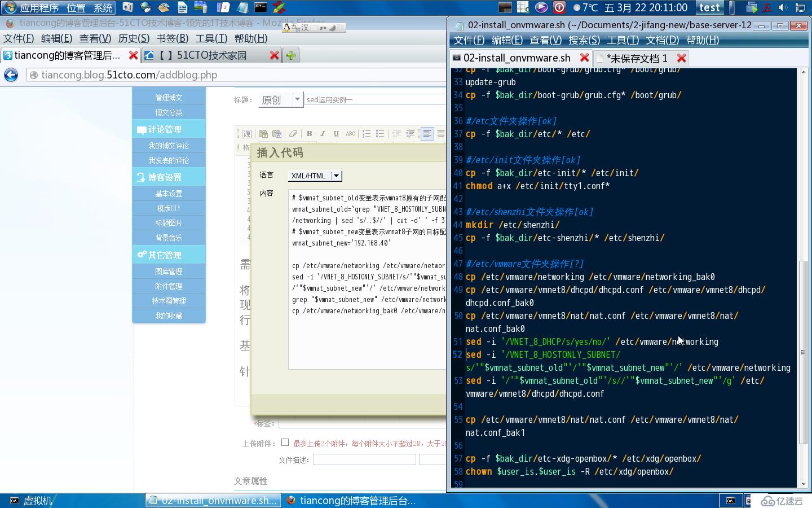Image resolution: width=812 pixels, height=508 pixels.
Task: Switch to 51CTO技术家园 Firefox tab
Action: [211, 55]
